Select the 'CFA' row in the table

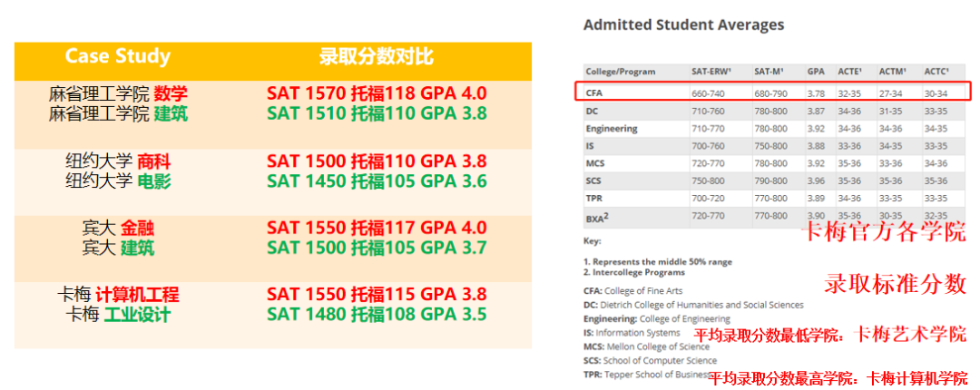(x=774, y=92)
